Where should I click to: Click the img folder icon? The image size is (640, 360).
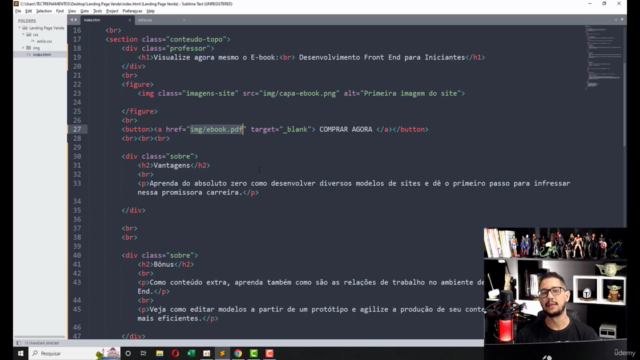(x=29, y=48)
